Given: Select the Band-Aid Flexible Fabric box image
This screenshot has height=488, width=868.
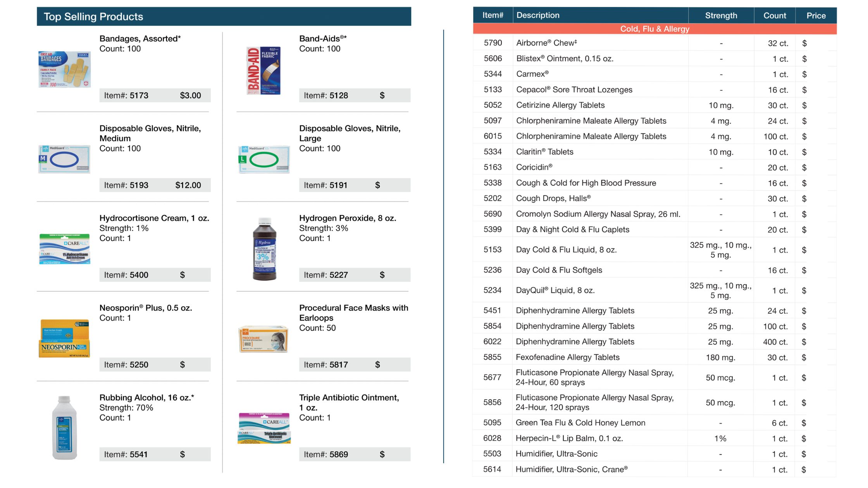Looking at the screenshot, I should click(263, 70).
